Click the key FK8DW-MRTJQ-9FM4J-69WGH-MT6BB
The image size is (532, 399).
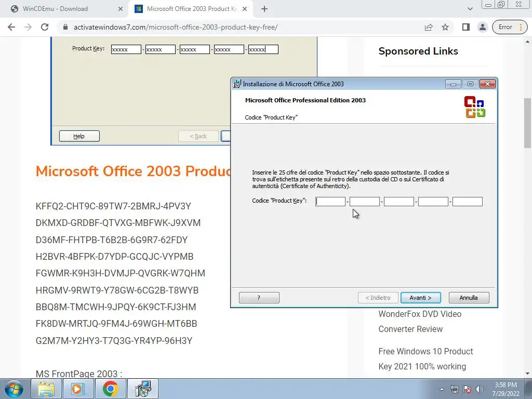[116, 324]
